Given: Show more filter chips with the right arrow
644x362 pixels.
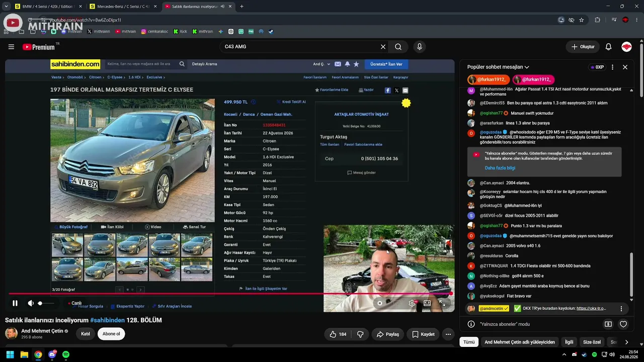Looking at the screenshot, I should coord(626,342).
